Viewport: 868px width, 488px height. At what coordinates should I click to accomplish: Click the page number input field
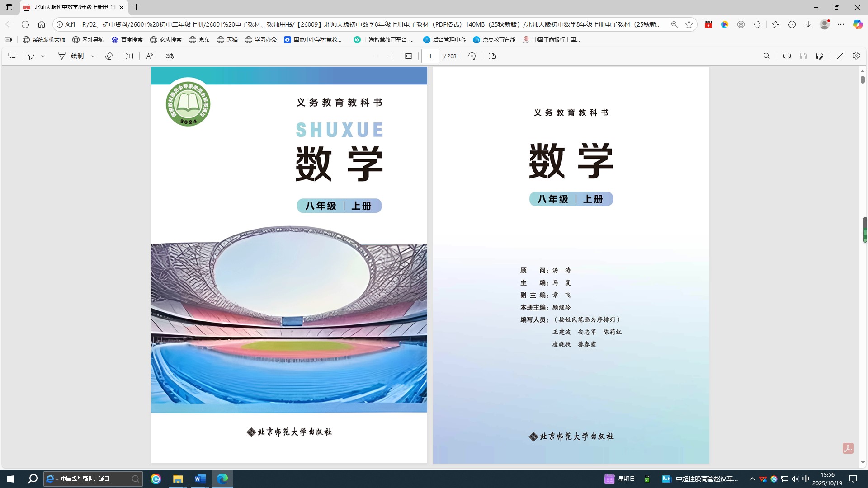pyautogui.click(x=430, y=56)
